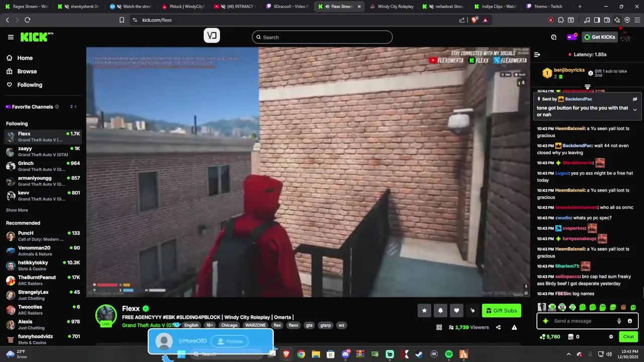Click the sparkle button beside Gift Subs
The image size is (644, 362).
(472, 311)
